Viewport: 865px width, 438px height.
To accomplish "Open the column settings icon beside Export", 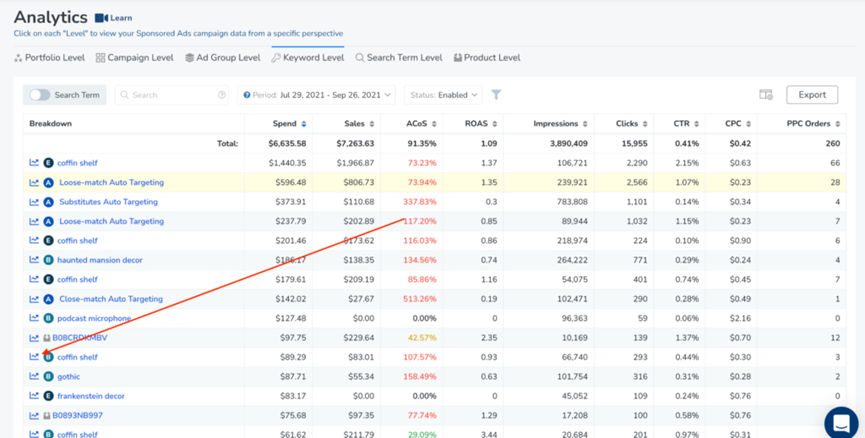I will [x=766, y=95].
